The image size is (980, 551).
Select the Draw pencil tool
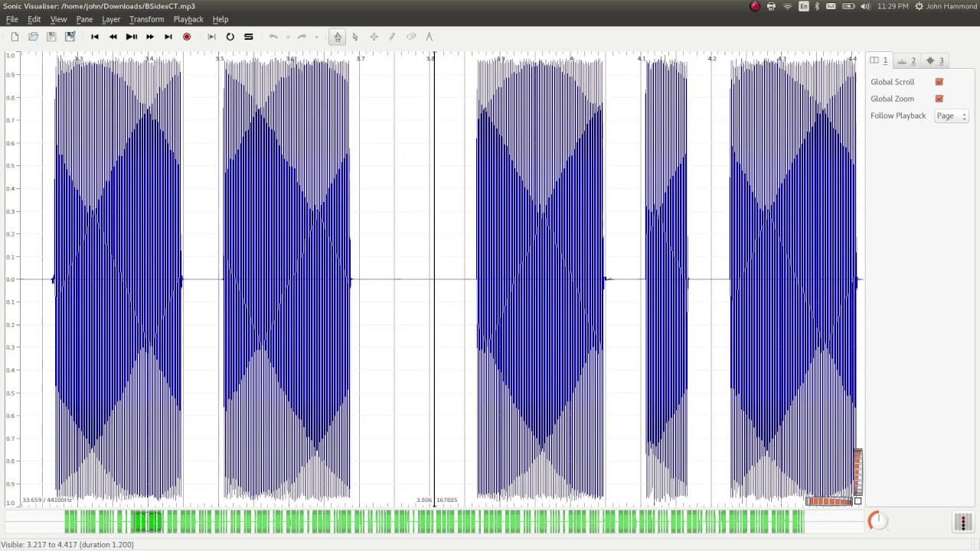point(392,37)
